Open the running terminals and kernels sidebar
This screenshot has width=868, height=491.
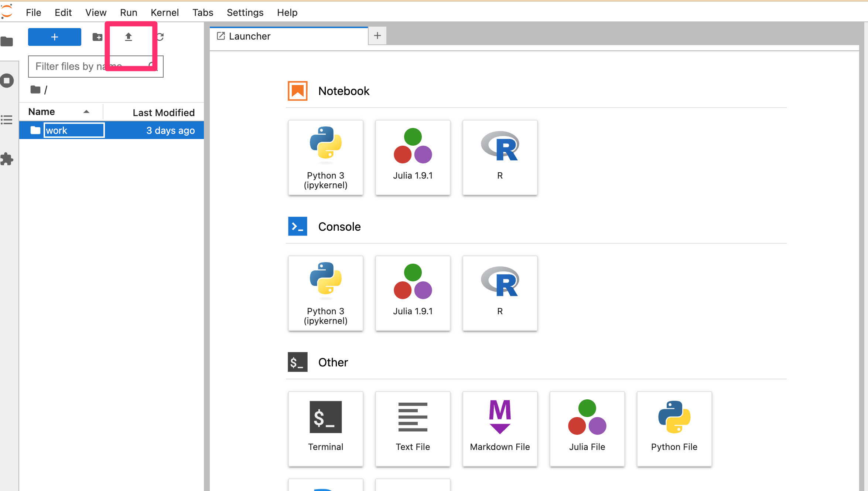click(7, 81)
